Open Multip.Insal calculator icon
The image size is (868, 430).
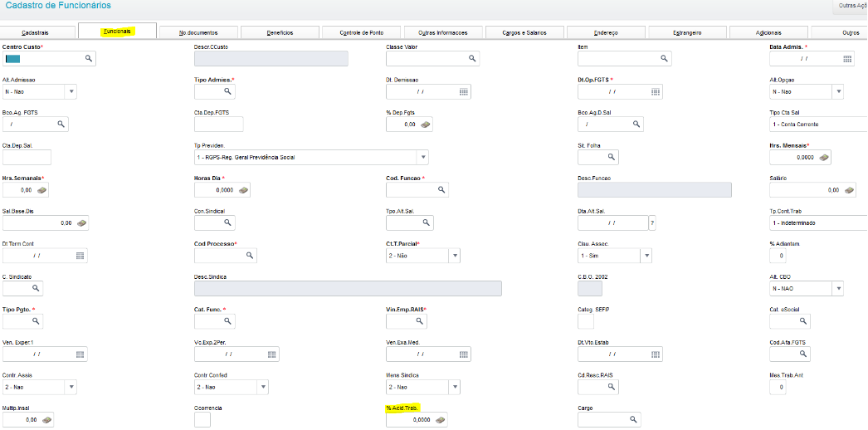point(47,421)
